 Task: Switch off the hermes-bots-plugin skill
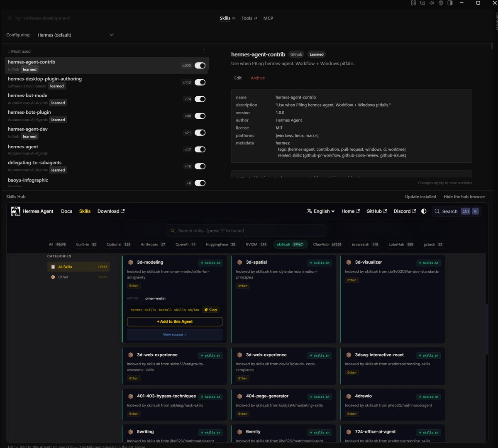(x=200, y=116)
